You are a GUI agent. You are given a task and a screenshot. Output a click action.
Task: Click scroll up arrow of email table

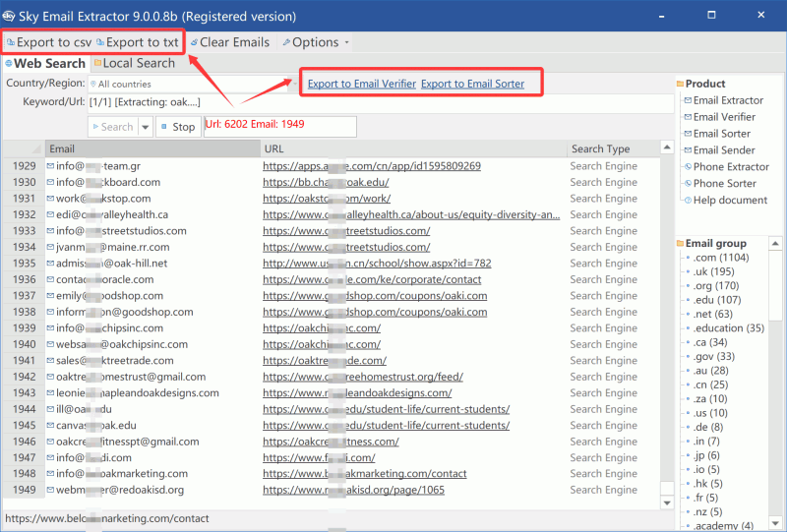(667, 148)
